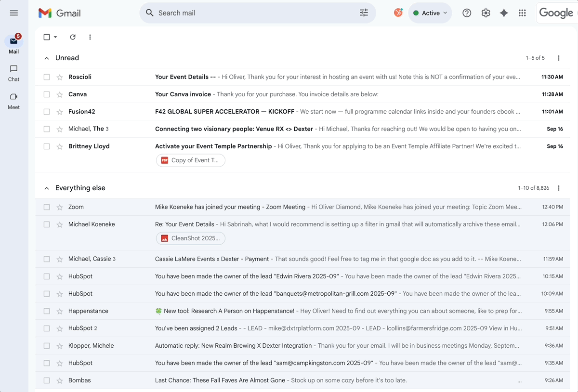Open Everything else section options menu

coord(559,188)
